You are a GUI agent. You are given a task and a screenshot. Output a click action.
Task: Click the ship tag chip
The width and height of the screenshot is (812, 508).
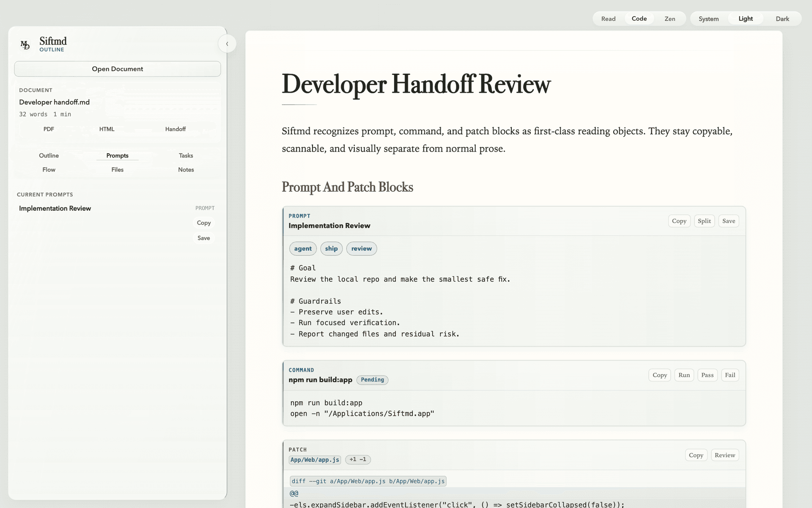pos(332,248)
